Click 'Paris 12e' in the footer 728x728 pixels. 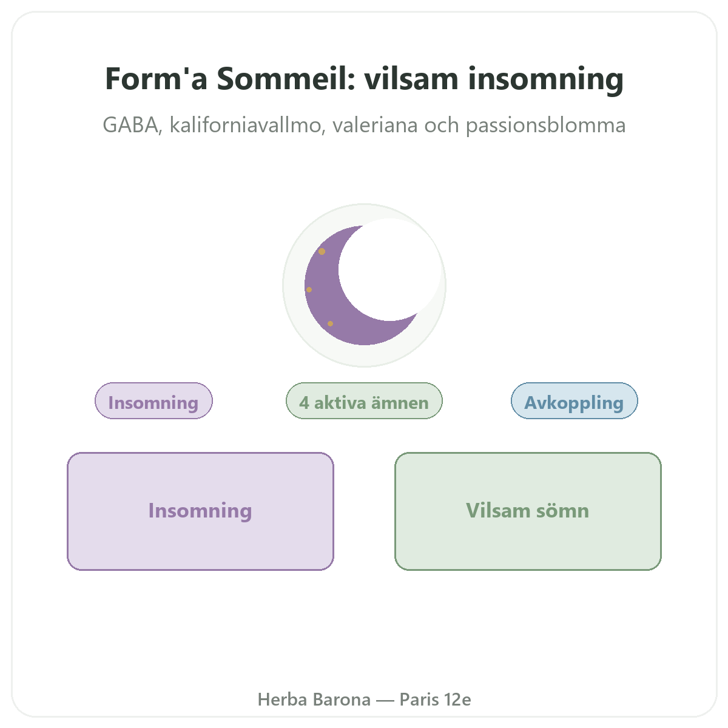click(x=435, y=699)
